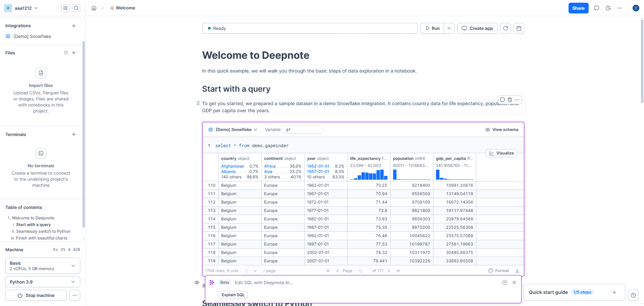
Task: Jump to Seamlessly switch to Python section
Action: tap(43, 231)
